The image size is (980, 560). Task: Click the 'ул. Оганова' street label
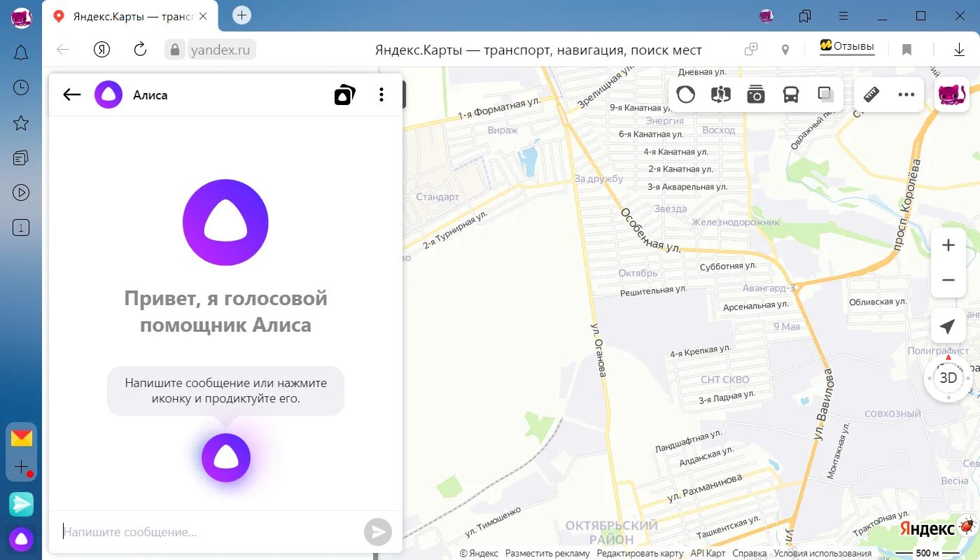598,350
